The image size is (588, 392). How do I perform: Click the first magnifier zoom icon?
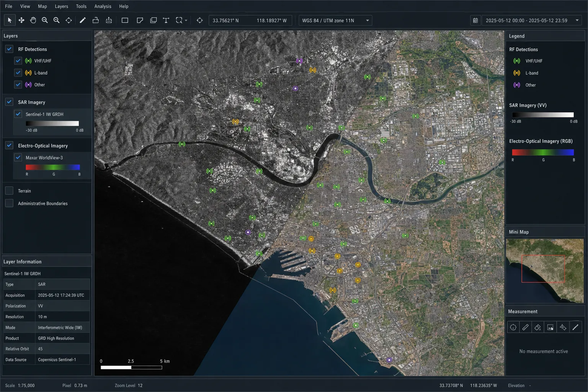tap(45, 20)
